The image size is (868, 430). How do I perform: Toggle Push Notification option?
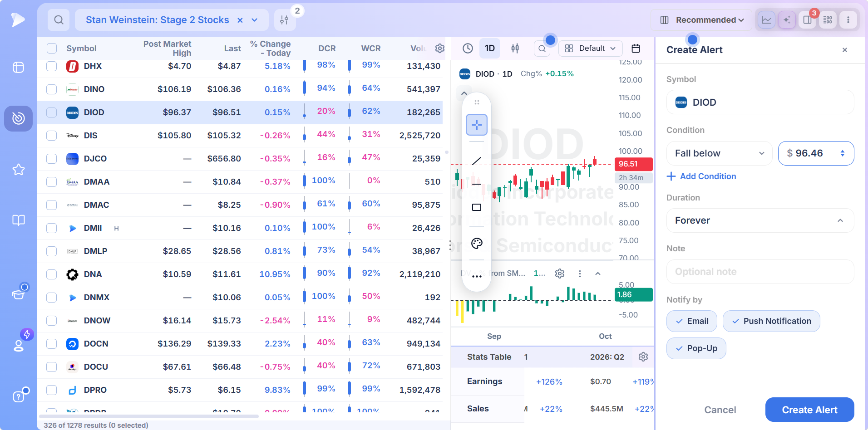[771, 321]
